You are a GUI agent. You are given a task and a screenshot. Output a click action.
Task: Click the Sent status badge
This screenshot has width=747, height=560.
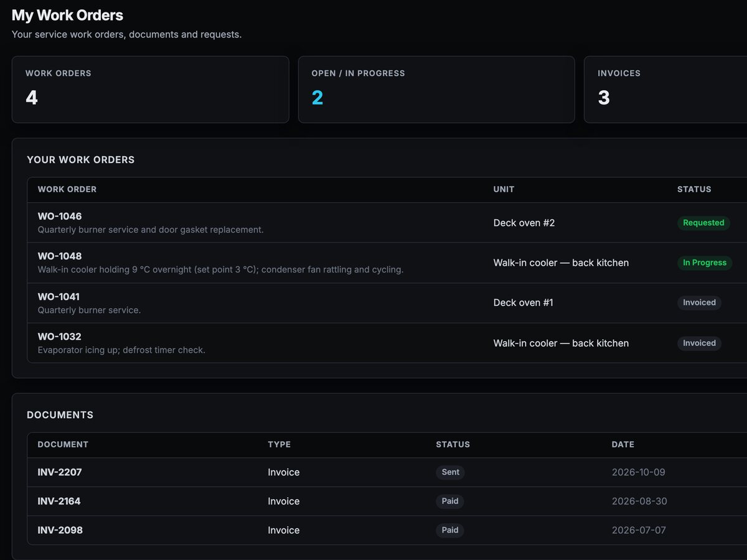(x=450, y=472)
